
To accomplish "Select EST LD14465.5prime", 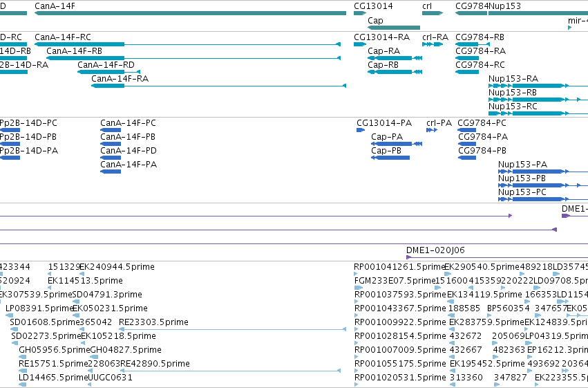I will coord(53,378).
